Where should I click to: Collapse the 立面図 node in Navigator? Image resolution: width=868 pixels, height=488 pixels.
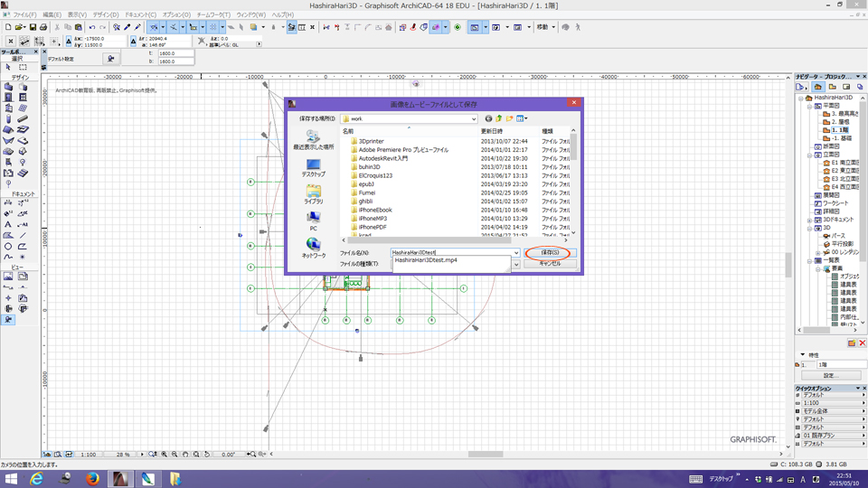tap(809, 155)
